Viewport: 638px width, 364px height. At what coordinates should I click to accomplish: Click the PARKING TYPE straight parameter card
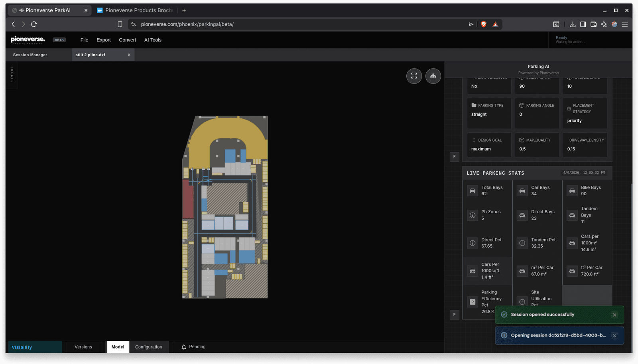tap(489, 113)
